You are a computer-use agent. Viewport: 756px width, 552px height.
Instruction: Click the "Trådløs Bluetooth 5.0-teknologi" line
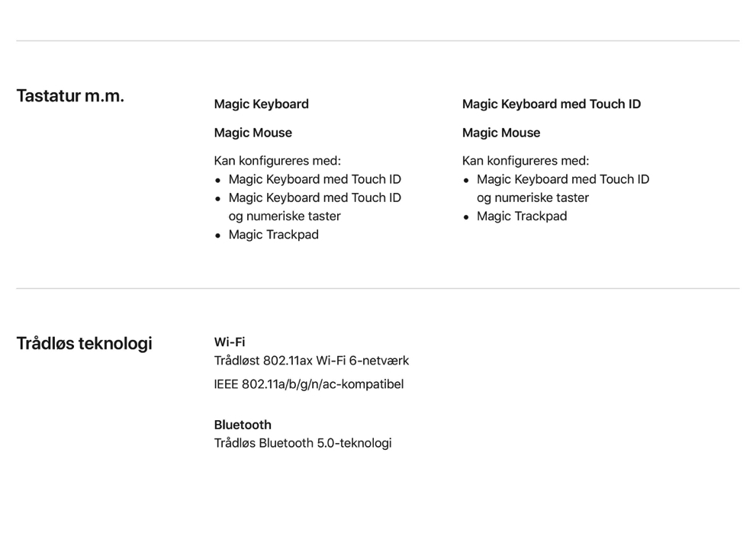(x=302, y=443)
